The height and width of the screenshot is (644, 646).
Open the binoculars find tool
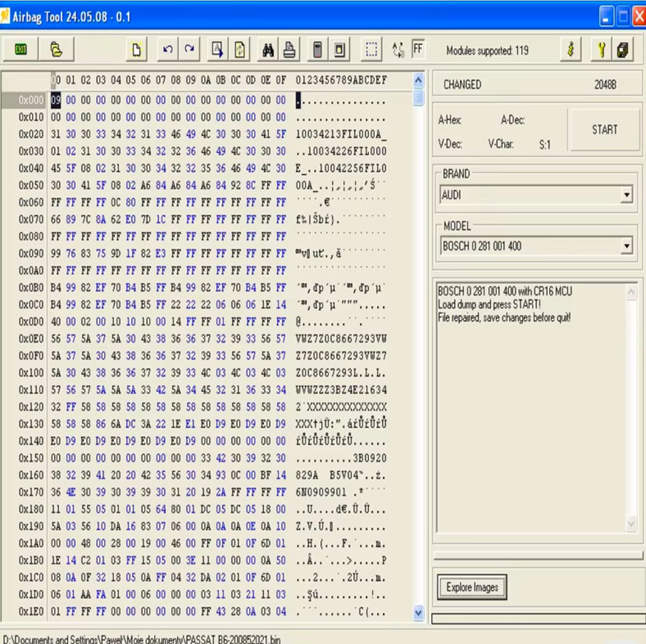[x=268, y=50]
